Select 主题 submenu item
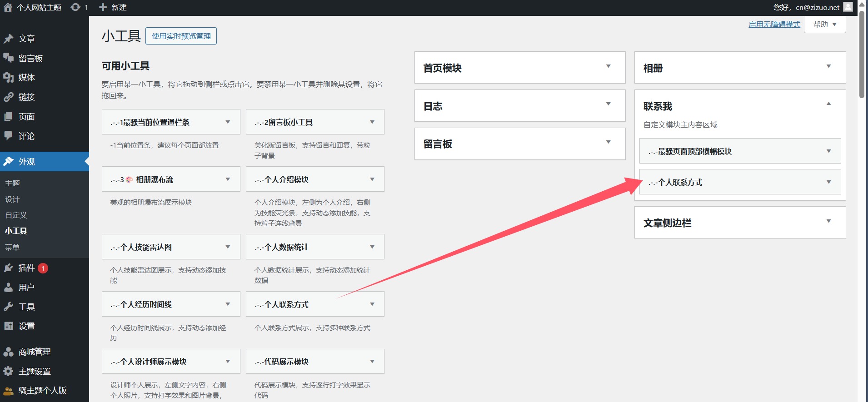 12,183
